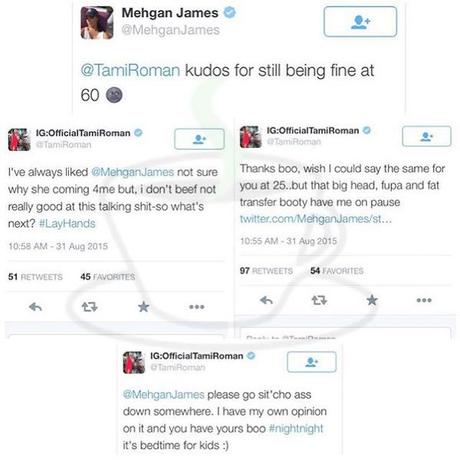460x460 pixels.
Task: Open the #nightnight hashtag
Action: (296, 428)
